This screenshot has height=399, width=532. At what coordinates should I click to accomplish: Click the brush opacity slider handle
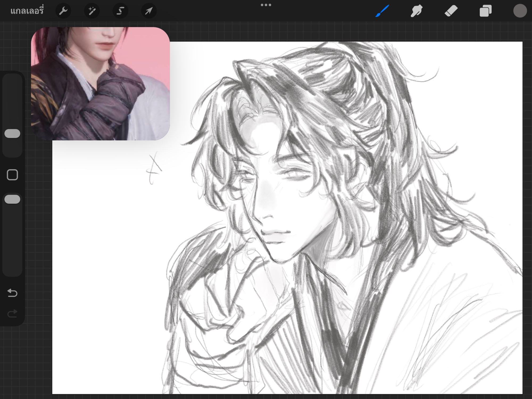12,199
